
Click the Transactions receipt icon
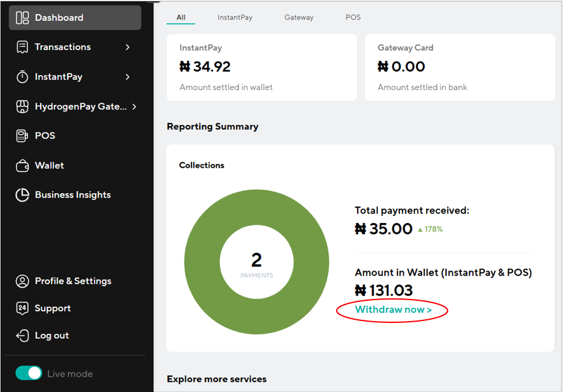pos(22,47)
